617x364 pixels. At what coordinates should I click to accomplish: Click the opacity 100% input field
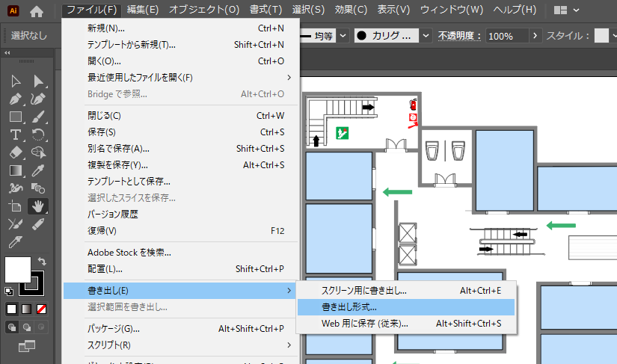[506, 36]
